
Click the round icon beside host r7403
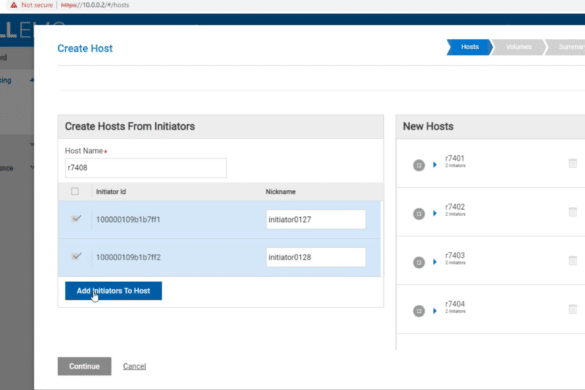419,262
